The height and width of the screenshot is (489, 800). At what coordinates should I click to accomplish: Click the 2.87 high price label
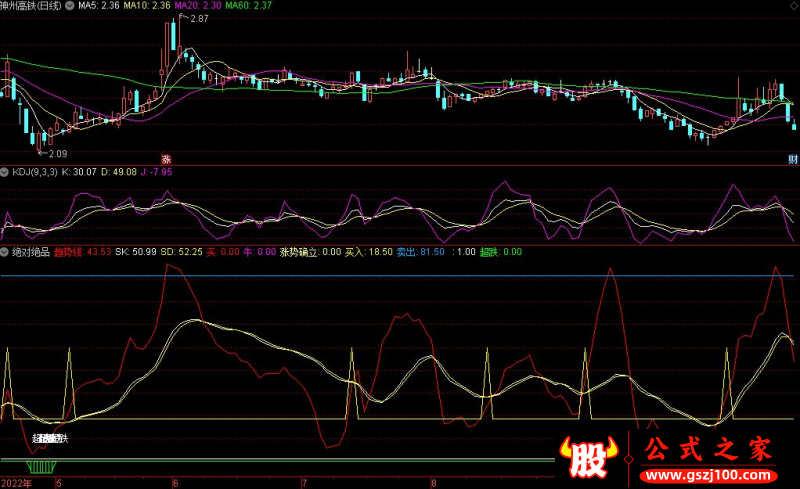pyautogui.click(x=198, y=19)
